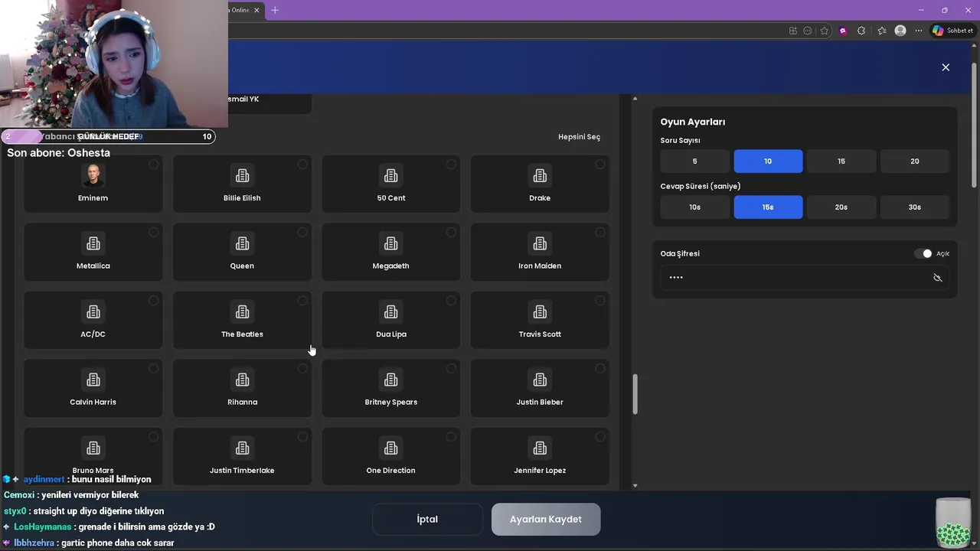Open a new browser tab

click(x=275, y=10)
